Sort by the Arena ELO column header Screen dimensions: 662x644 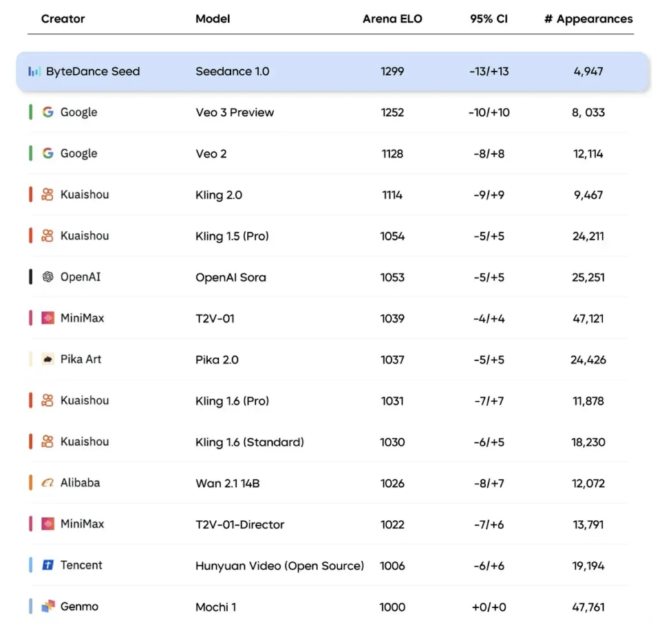click(392, 19)
